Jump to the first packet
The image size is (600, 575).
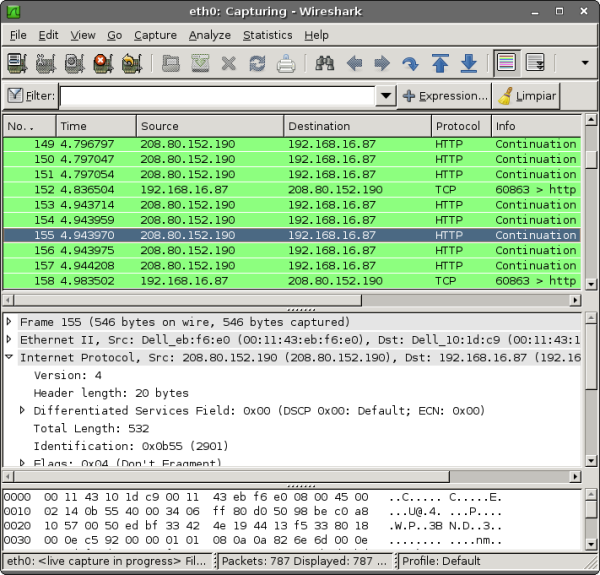point(440,63)
